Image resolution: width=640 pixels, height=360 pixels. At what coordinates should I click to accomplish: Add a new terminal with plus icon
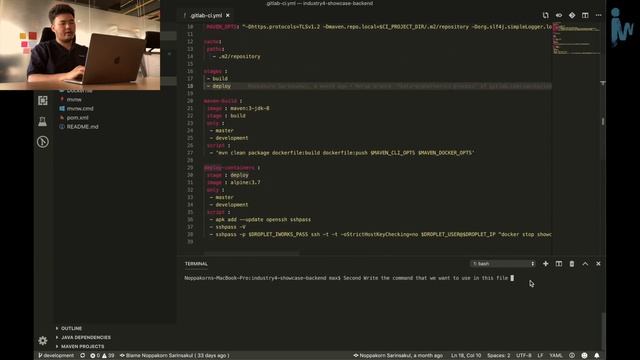click(546, 264)
